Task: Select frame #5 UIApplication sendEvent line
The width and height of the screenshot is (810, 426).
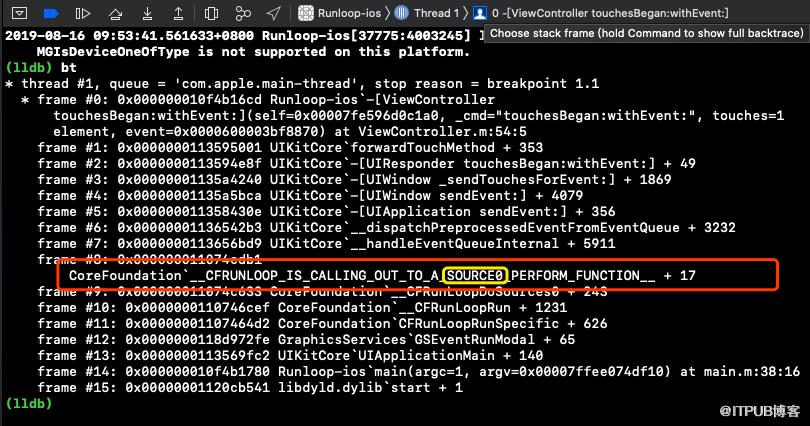Action: tap(326, 212)
